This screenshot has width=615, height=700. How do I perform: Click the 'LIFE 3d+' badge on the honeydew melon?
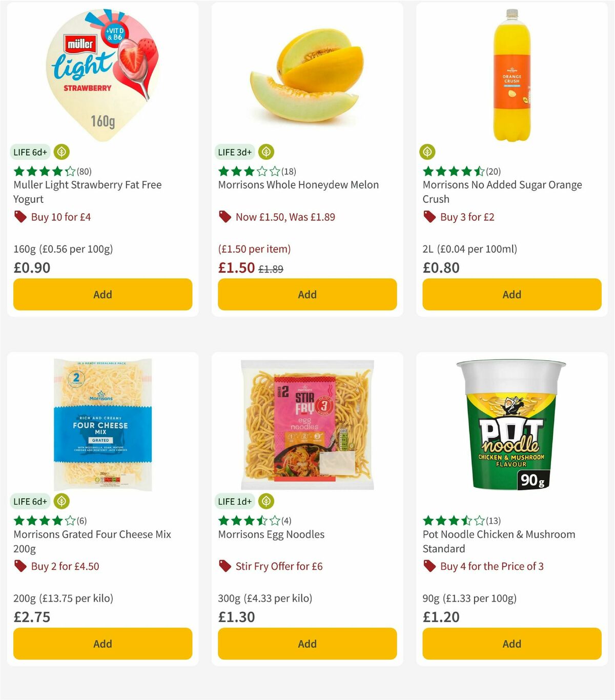[x=234, y=152]
